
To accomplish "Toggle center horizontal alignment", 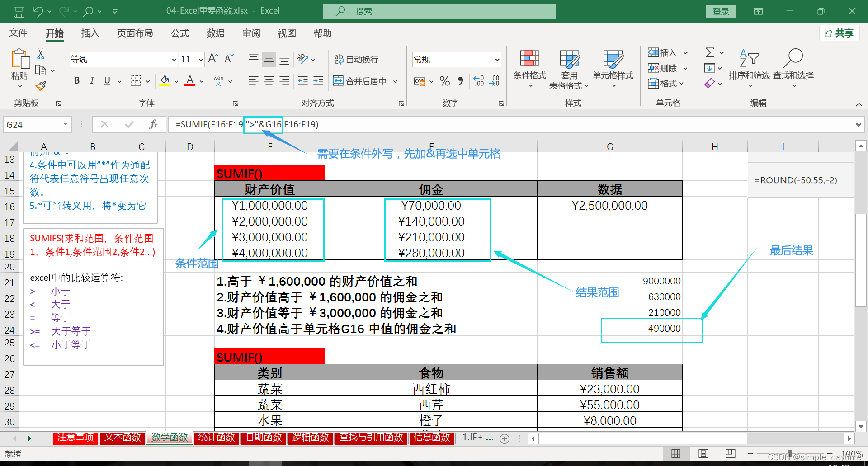I will (x=269, y=81).
